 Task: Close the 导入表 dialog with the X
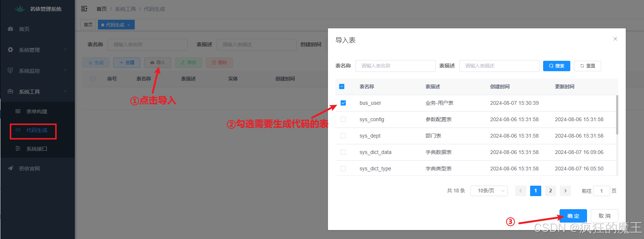615,39
